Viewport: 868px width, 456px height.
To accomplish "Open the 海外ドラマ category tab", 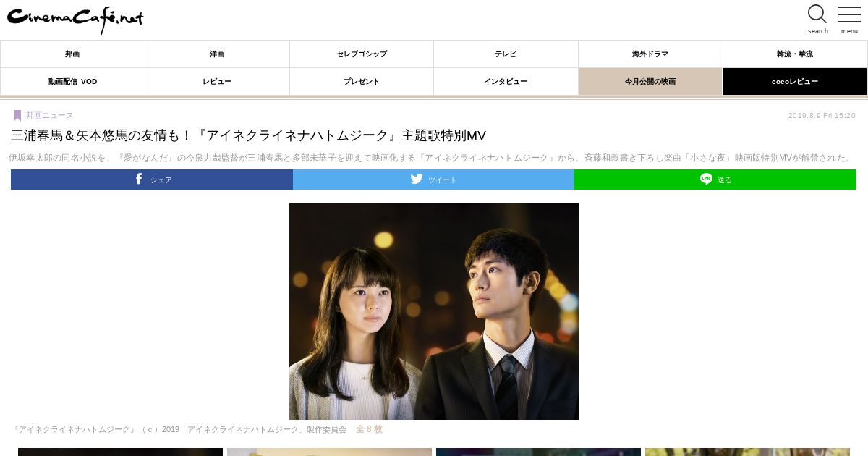I will pyautogui.click(x=650, y=54).
